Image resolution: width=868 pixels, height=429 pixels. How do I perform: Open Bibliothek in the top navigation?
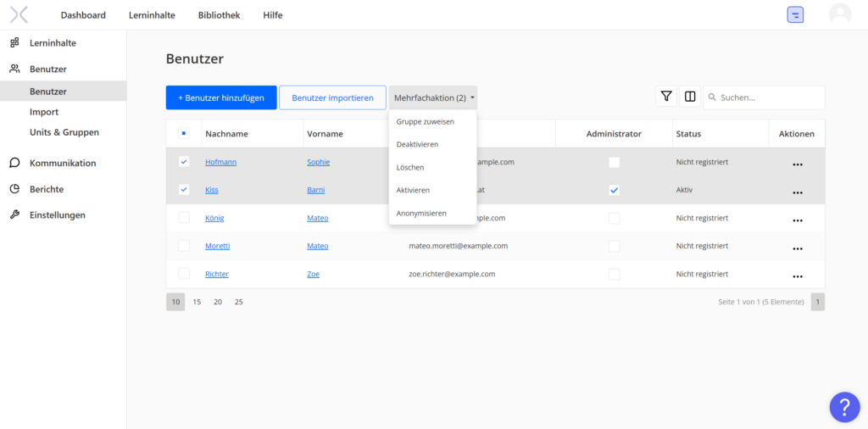tap(220, 15)
